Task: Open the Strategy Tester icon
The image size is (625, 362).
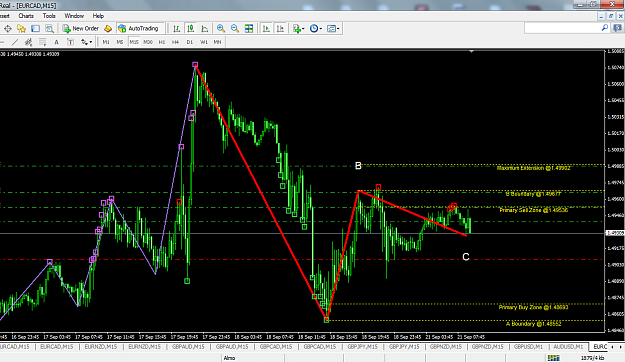Action: 49,29
